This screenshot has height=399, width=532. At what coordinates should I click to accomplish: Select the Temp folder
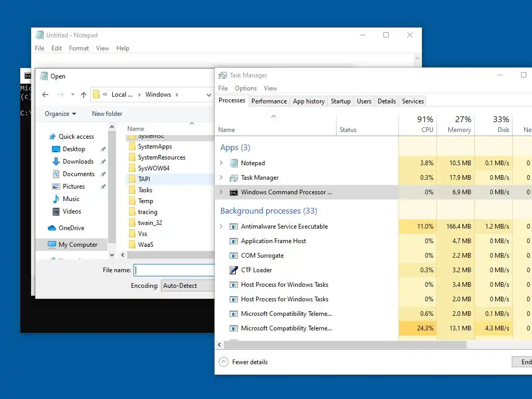[145, 201]
